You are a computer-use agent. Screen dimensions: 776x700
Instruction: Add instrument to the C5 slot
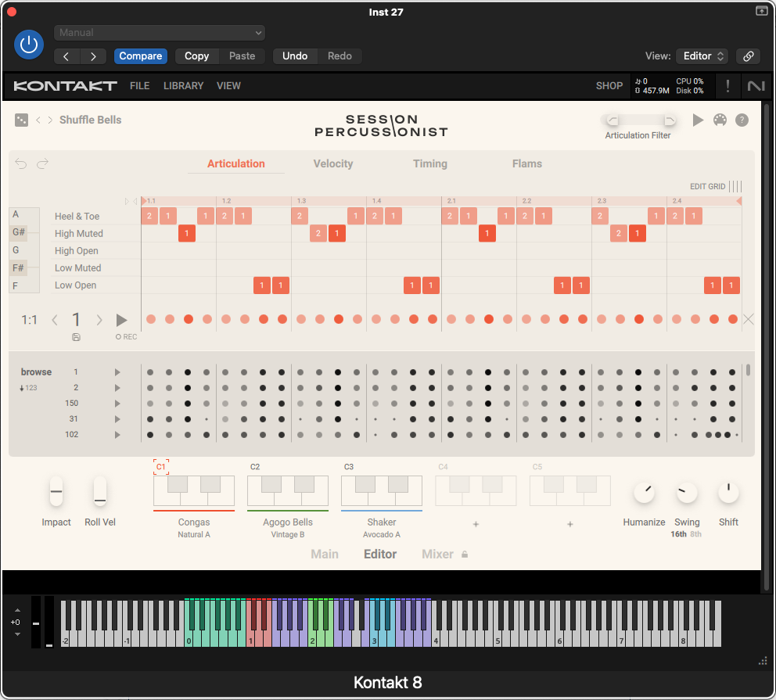point(569,524)
